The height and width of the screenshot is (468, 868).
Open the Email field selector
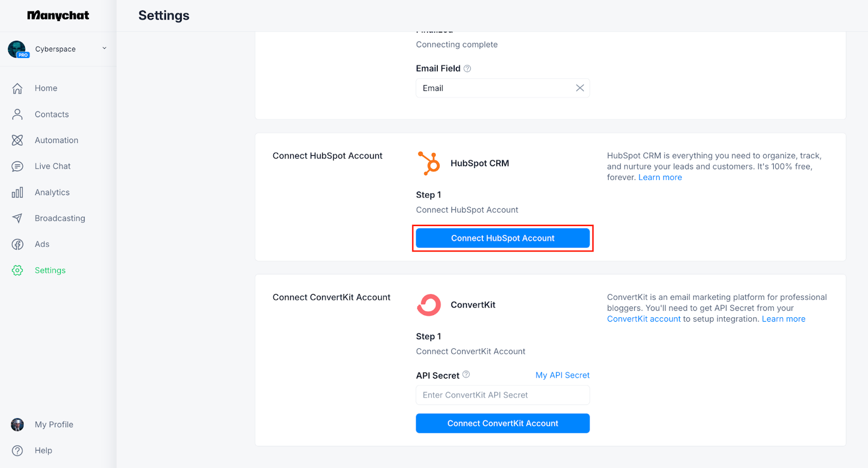click(x=494, y=88)
